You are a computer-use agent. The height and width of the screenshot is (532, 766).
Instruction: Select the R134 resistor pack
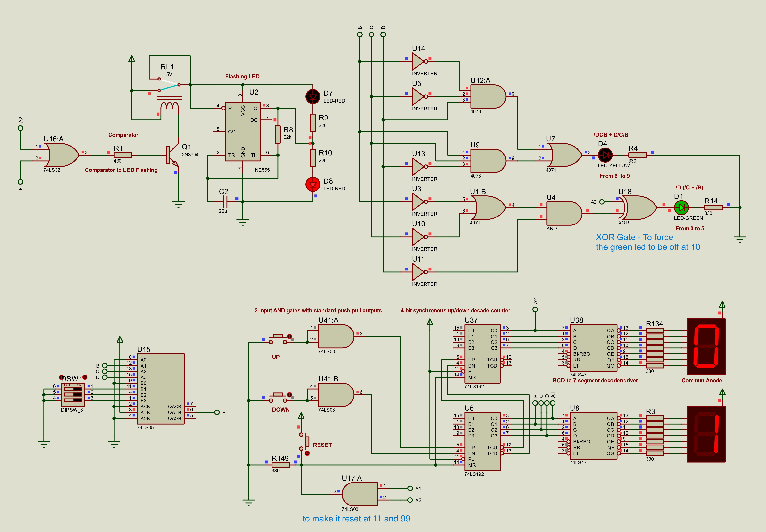point(655,348)
